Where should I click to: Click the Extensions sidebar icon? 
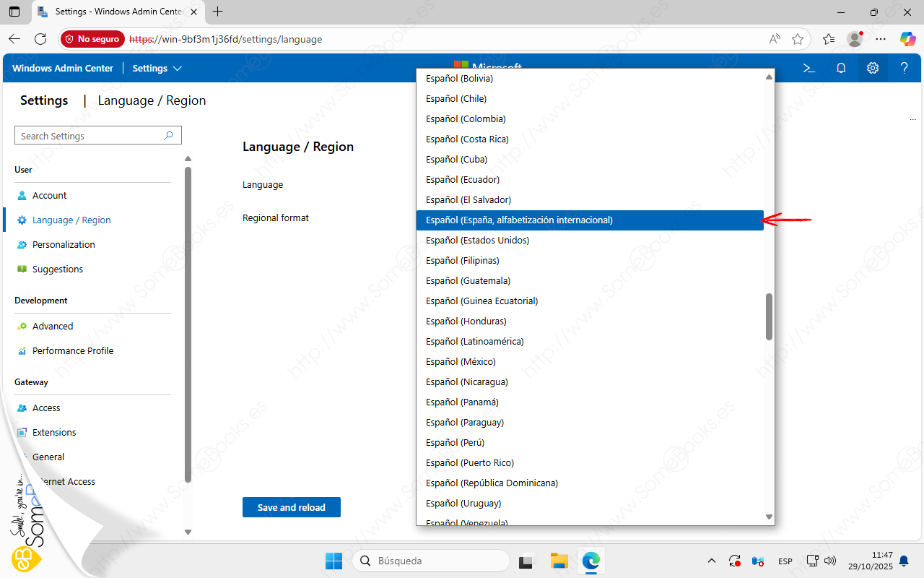[x=22, y=432]
